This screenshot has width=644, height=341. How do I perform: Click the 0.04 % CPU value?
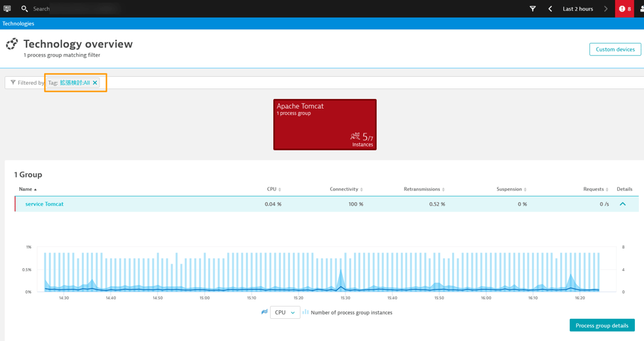[273, 204]
